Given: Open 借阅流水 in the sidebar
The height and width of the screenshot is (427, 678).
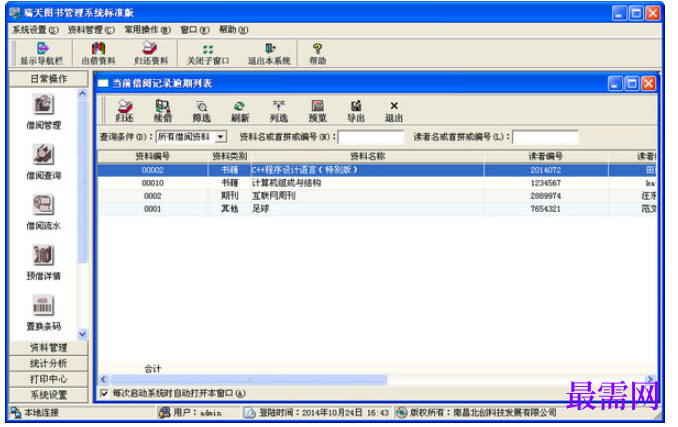Looking at the screenshot, I should [x=43, y=204].
